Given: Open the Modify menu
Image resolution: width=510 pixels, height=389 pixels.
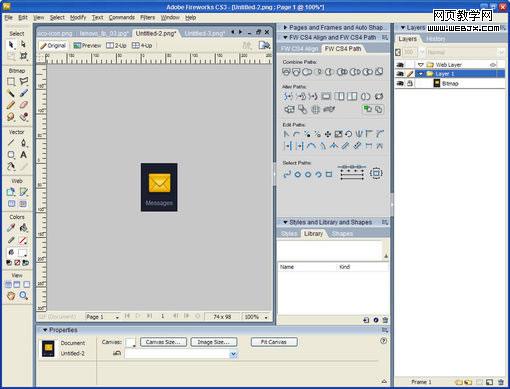Looking at the screenshot, I should (x=78, y=17).
